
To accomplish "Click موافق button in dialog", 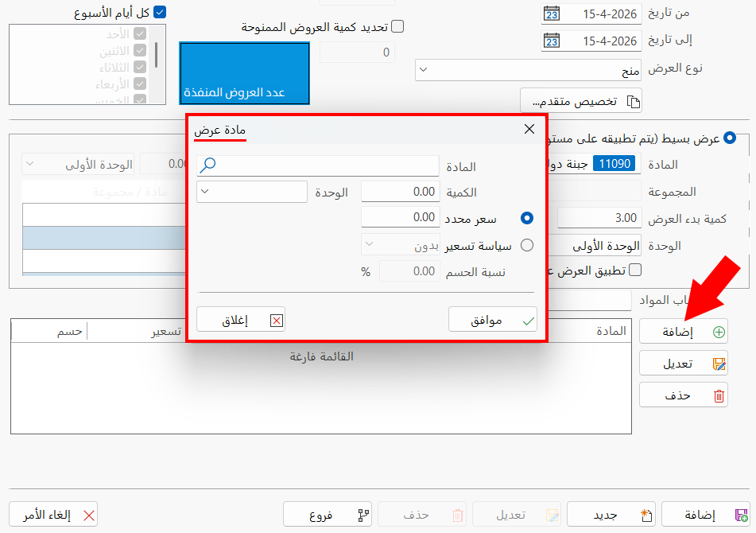I will [x=492, y=319].
